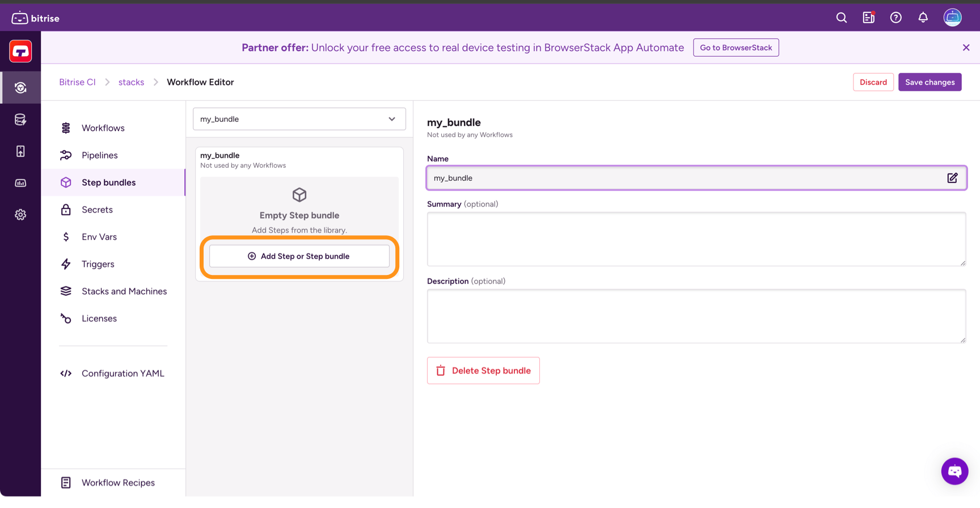The height and width of the screenshot is (508, 980).
Task: Open the changelog news icon in header
Action: tap(868, 18)
